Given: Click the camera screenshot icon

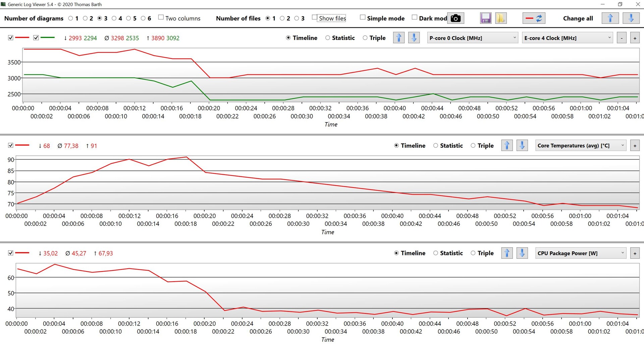Looking at the screenshot, I should (x=455, y=18).
